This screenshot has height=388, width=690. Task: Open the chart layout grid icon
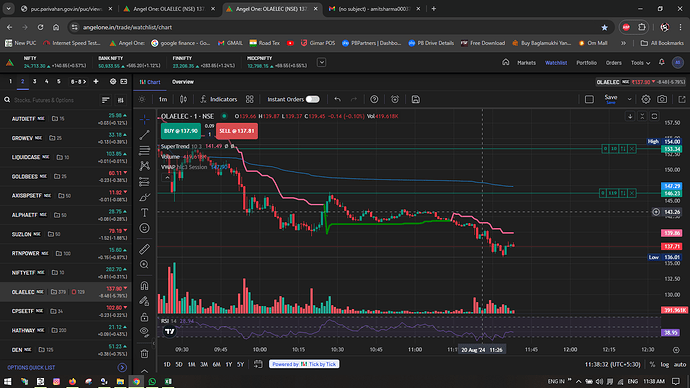click(250, 99)
